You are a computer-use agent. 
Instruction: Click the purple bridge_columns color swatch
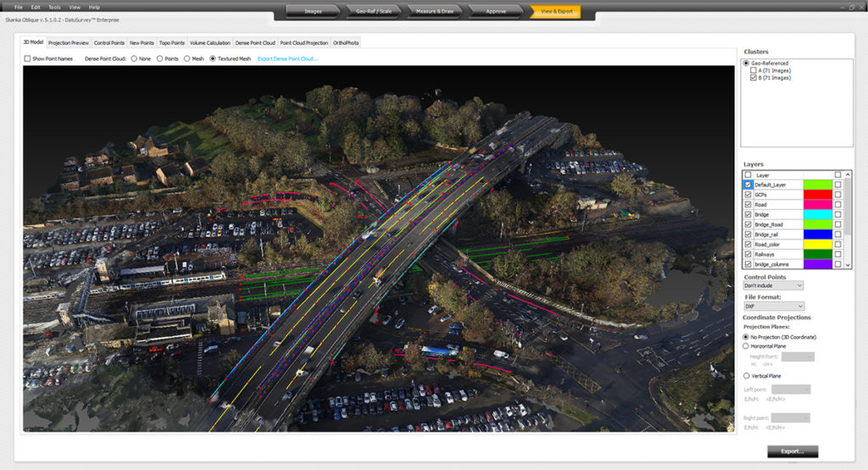point(818,264)
